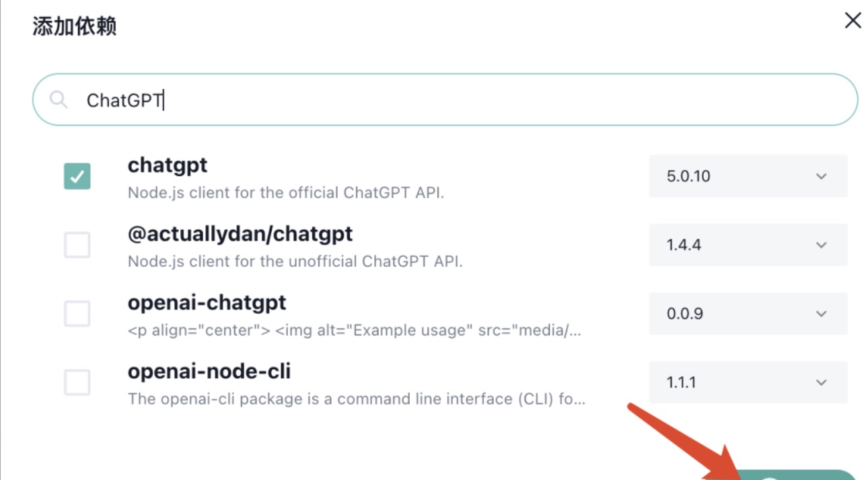868x480 pixels.
Task: Click the chatgpt package name
Action: pos(168,165)
